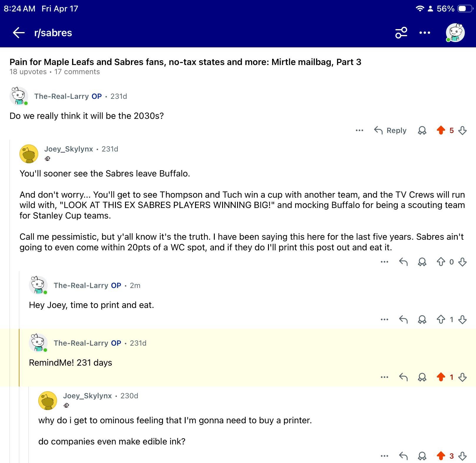Tap The-Real-Larry's avatar on the top comment

[19, 96]
